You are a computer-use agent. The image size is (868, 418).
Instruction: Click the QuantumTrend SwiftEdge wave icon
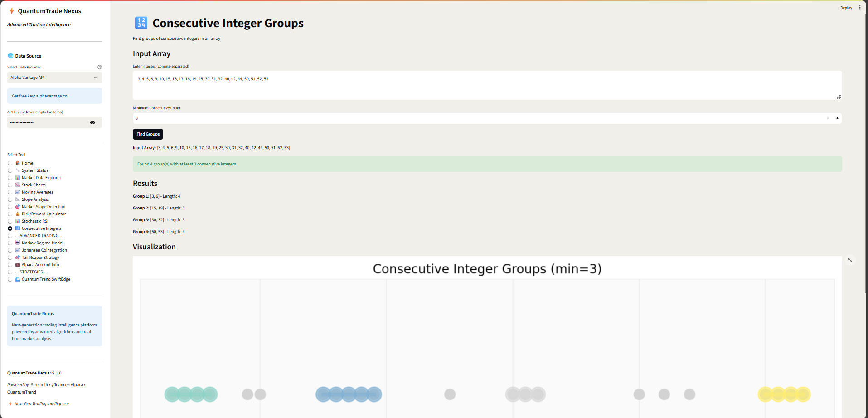(x=18, y=279)
